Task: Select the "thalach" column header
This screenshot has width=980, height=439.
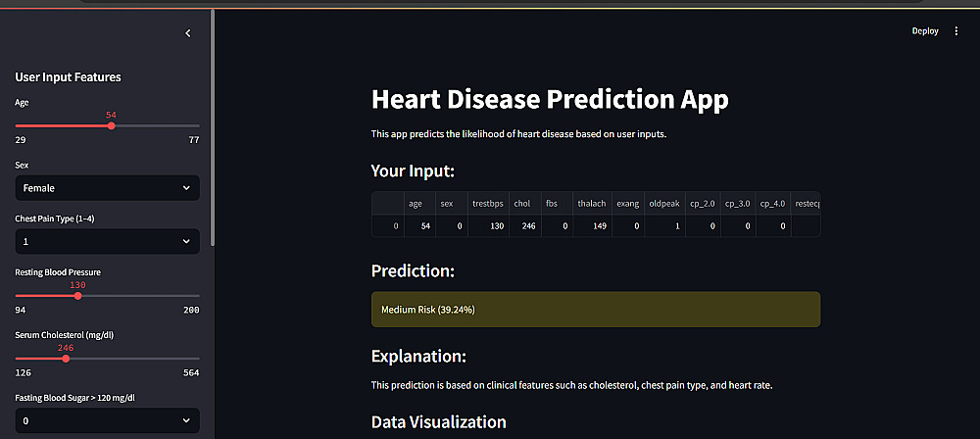Action: click(591, 204)
